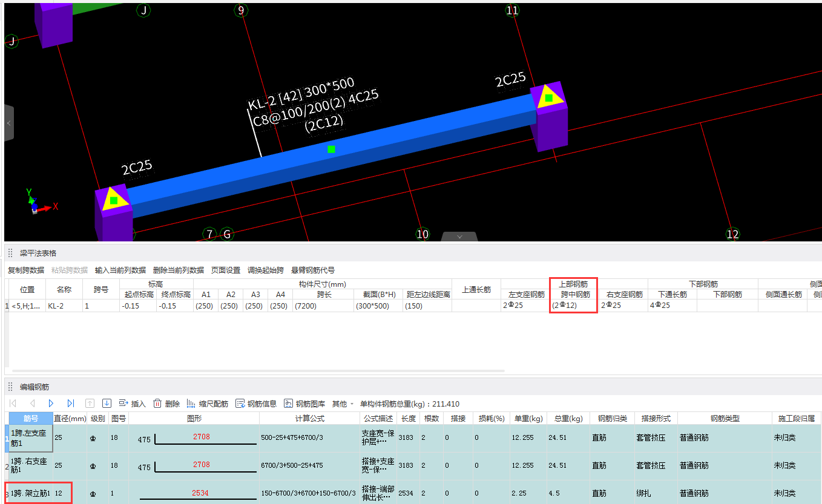Screen dimensions: 822x504
Task: Click grid axis bubble 10
Action: (x=423, y=234)
